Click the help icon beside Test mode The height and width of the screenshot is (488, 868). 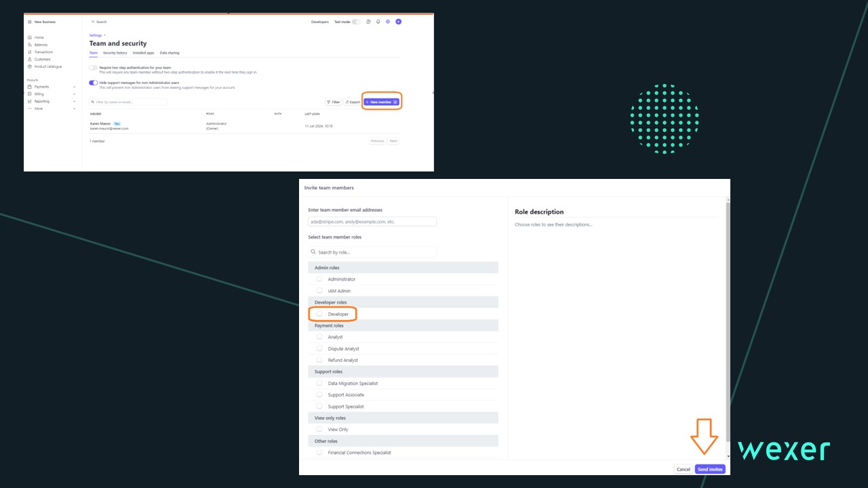tap(368, 22)
